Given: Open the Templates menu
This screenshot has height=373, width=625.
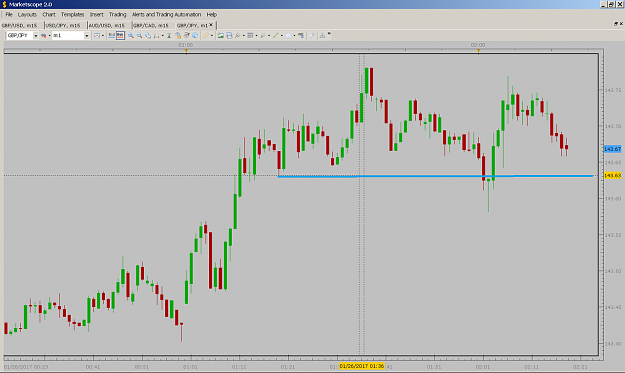Looking at the screenshot, I should tap(73, 14).
